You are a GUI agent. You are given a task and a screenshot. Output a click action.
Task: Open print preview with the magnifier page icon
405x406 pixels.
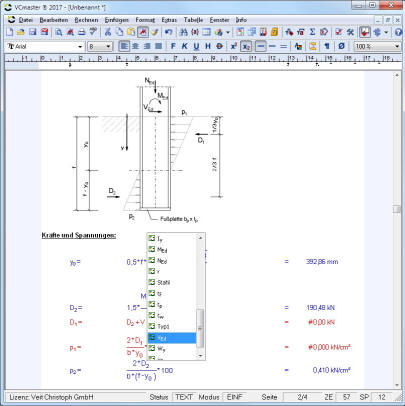pos(59,32)
